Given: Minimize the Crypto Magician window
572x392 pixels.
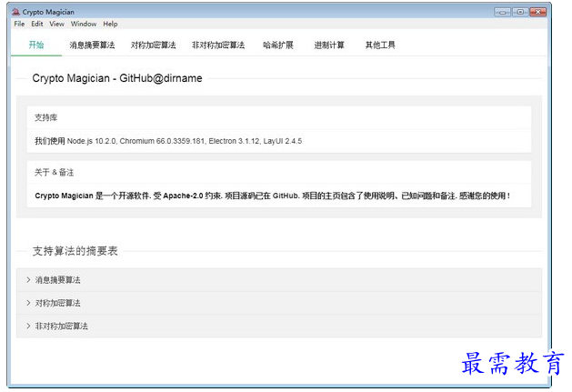Looking at the screenshot, I should pyautogui.click(x=502, y=12).
